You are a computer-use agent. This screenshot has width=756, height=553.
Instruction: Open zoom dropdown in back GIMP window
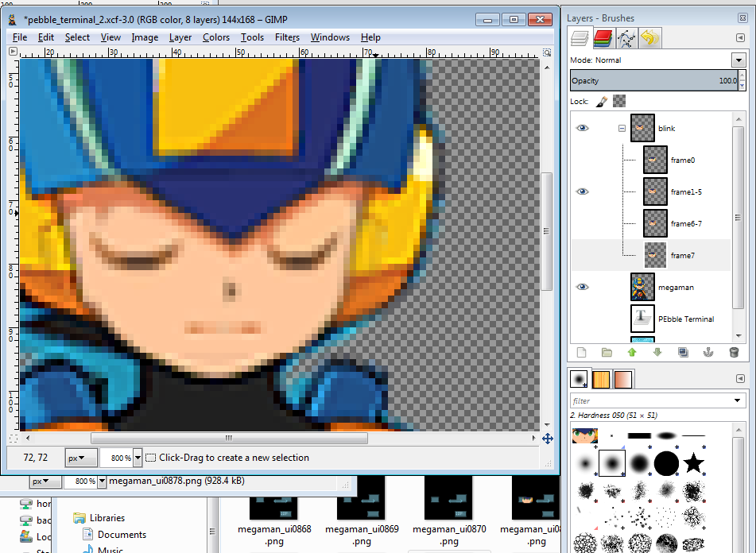(x=102, y=481)
